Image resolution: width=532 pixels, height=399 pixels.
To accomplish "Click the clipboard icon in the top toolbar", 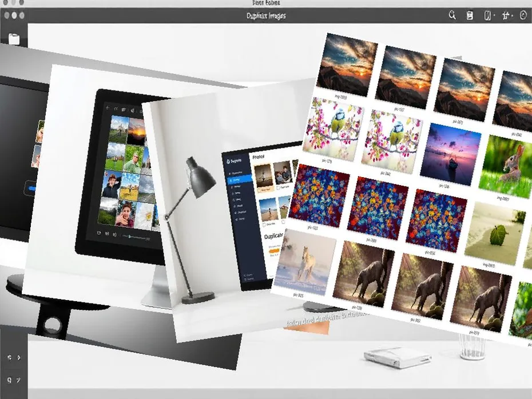I will pos(470,15).
